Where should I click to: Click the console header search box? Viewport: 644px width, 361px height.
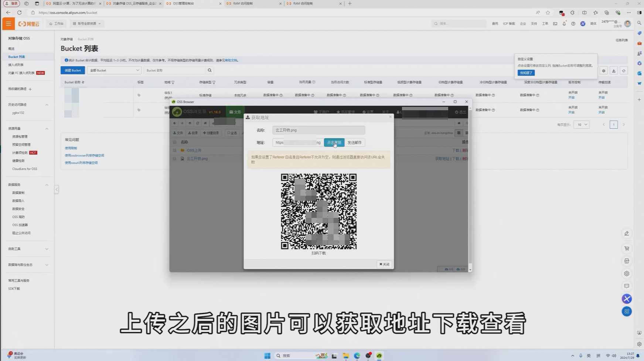(x=459, y=24)
